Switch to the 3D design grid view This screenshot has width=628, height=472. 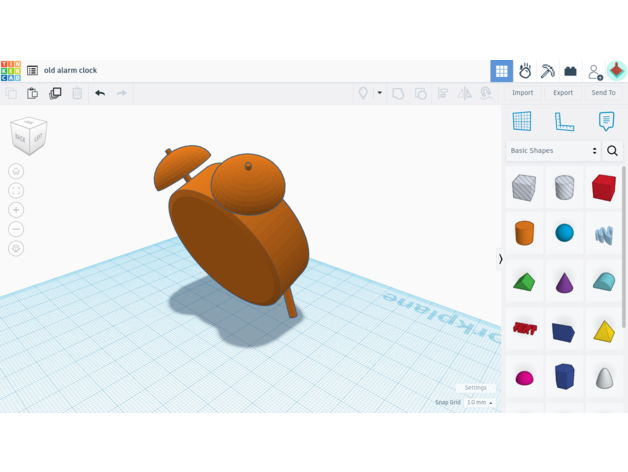(501, 71)
